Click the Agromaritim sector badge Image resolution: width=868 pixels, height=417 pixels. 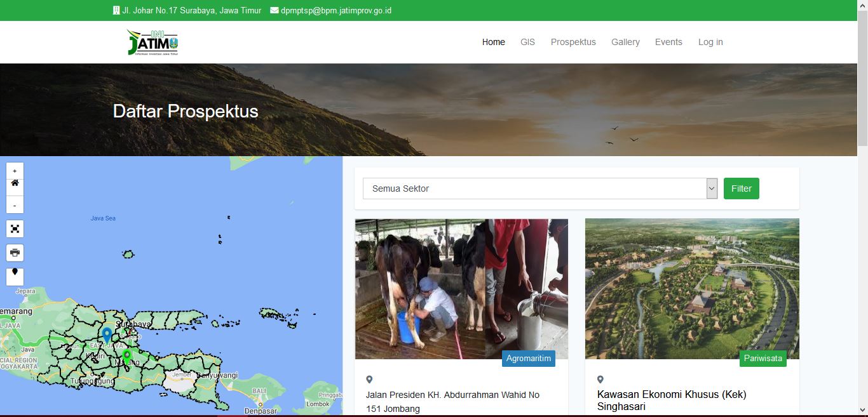point(529,359)
